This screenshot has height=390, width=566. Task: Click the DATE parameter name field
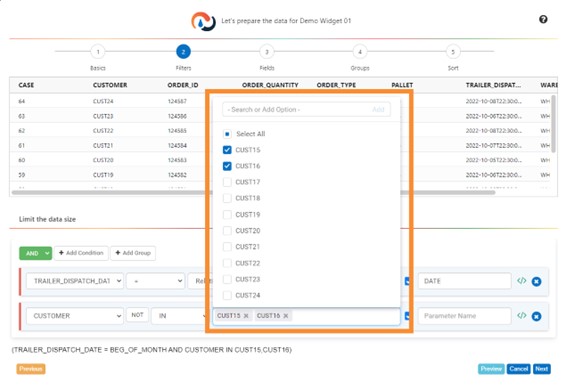[465, 281]
